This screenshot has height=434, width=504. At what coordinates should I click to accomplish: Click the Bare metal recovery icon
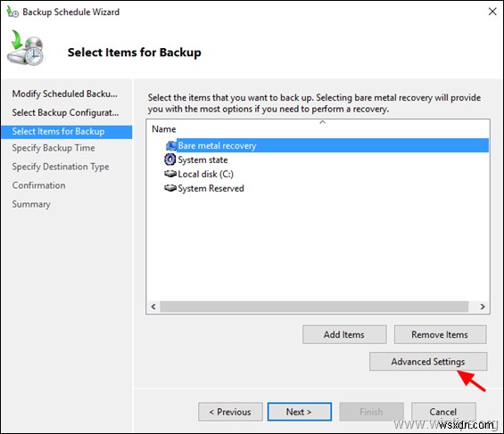pos(170,145)
